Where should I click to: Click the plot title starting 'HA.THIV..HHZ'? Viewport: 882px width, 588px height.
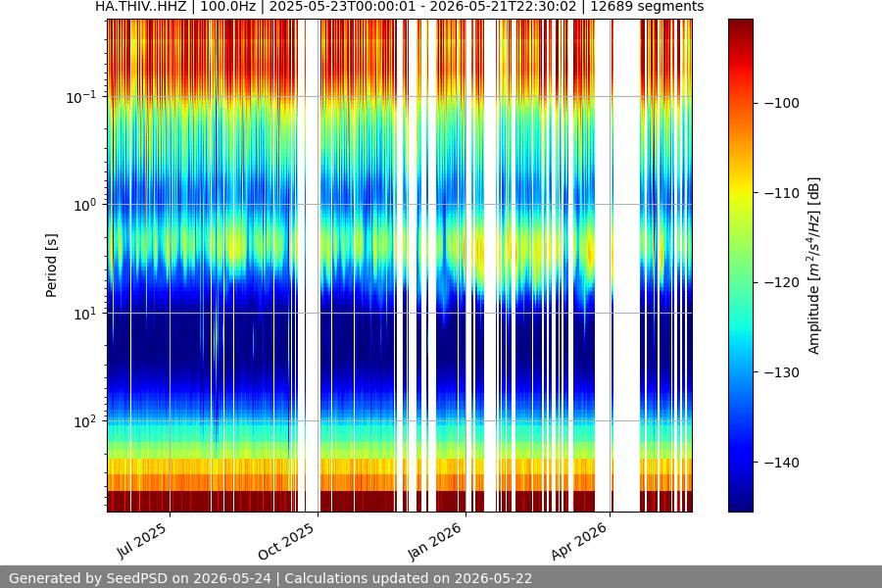click(399, 7)
